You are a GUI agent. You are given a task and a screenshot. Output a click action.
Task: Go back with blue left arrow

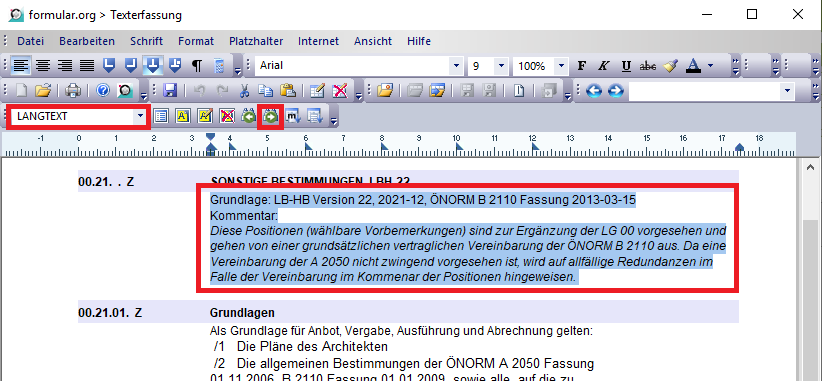593,91
